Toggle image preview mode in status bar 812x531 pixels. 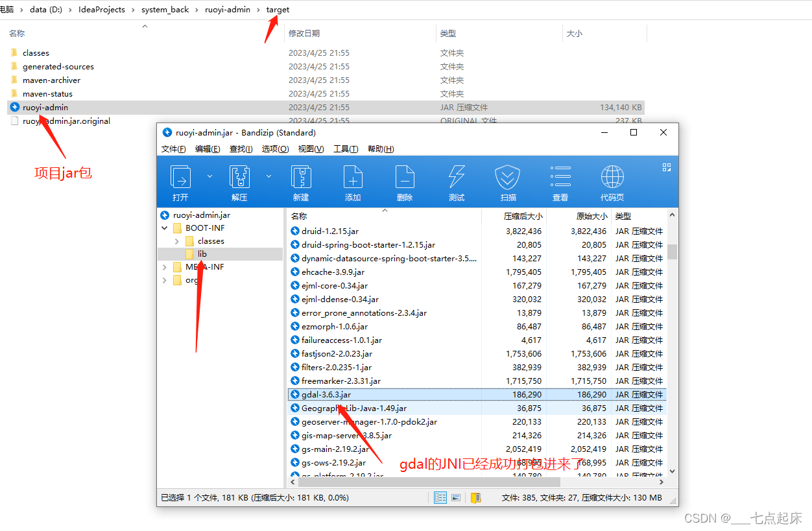[x=455, y=497]
